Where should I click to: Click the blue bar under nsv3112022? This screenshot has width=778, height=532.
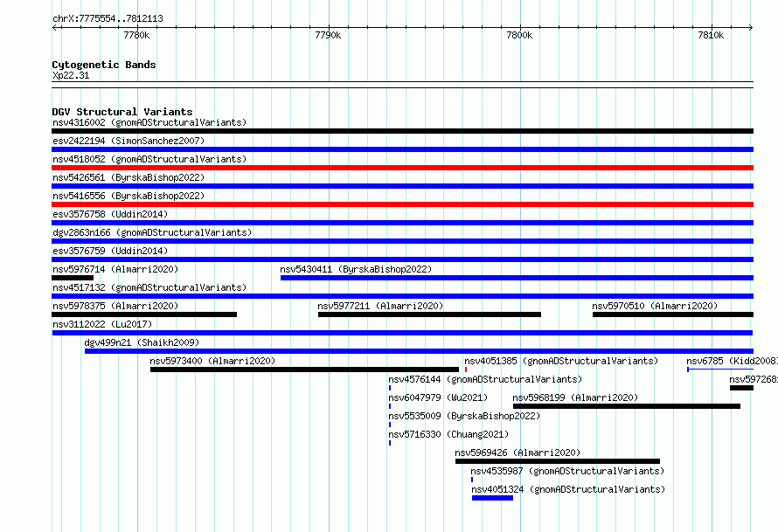click(402, 333)
